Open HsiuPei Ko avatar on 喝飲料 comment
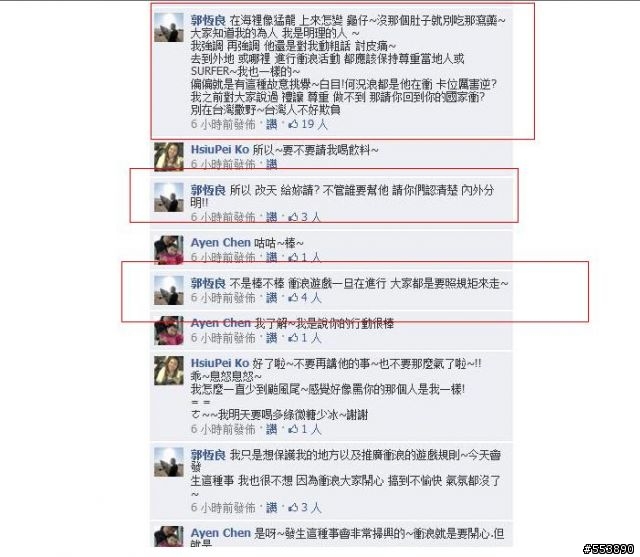640x557 pixels. 169,157
